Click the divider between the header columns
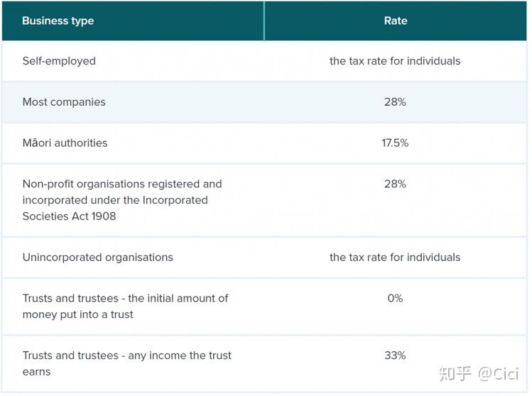 pos(264,21)
